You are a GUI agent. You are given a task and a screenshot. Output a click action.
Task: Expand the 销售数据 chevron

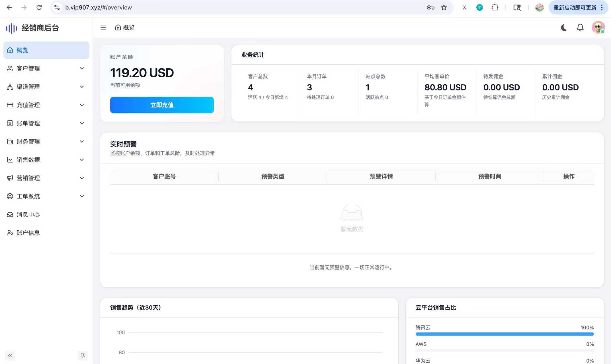[x=82, y=160]
